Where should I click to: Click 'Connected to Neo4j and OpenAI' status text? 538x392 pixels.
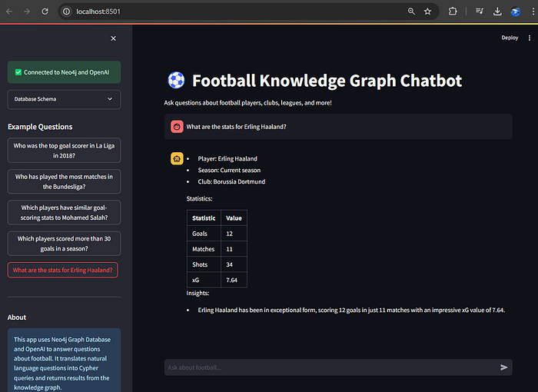click(x=66, y=72)
